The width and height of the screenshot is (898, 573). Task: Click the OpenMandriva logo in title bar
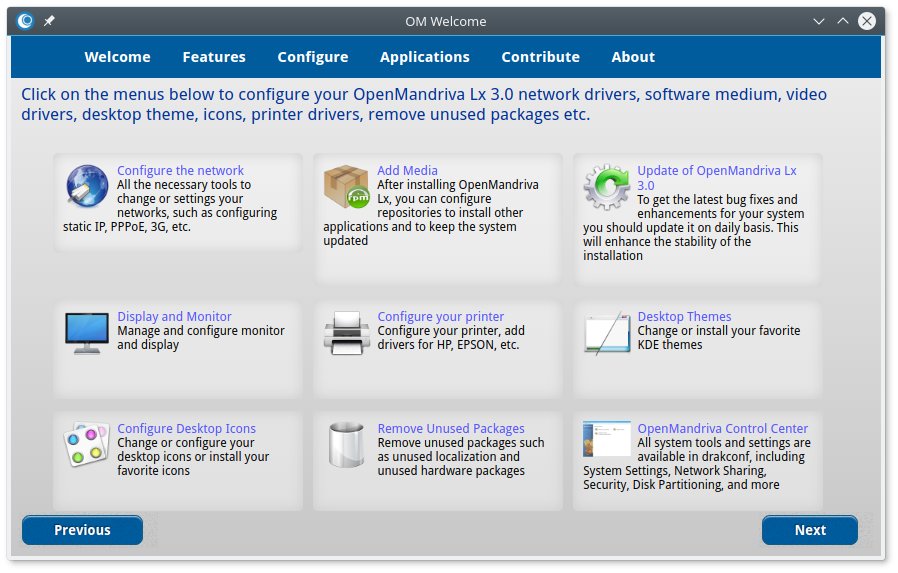pyautogui.click(x=25, y=21)
